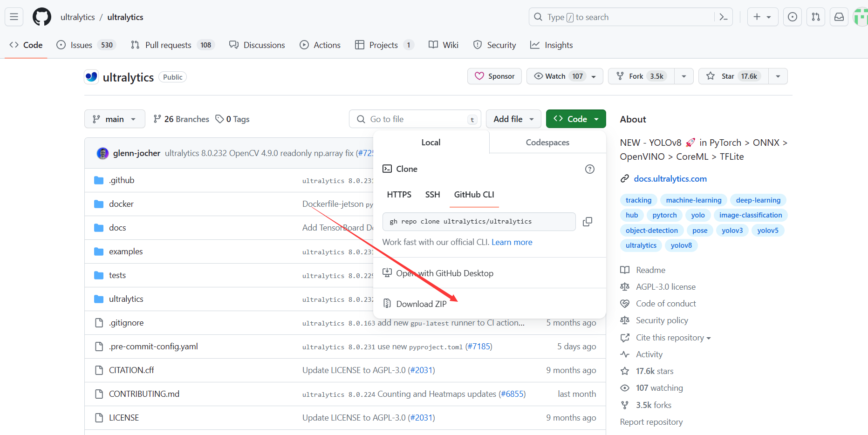Select the Code repository tab
This screenshot has width=868, height=435.
[x=26, y=45]
